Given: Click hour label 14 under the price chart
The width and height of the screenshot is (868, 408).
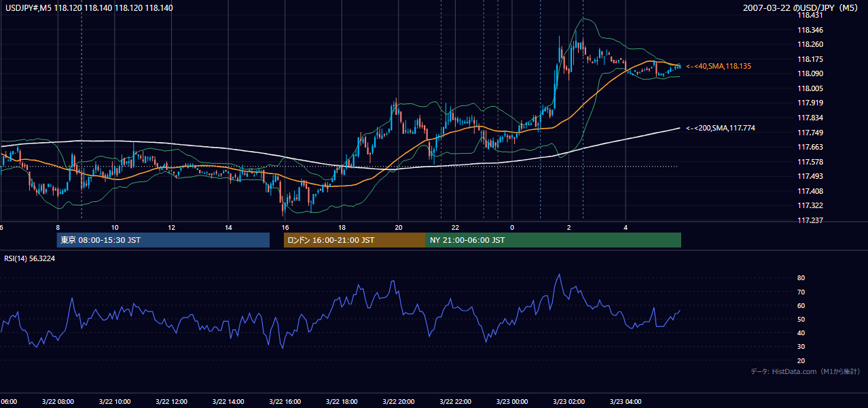Looking at the screenshot, I should click(229, 227).
